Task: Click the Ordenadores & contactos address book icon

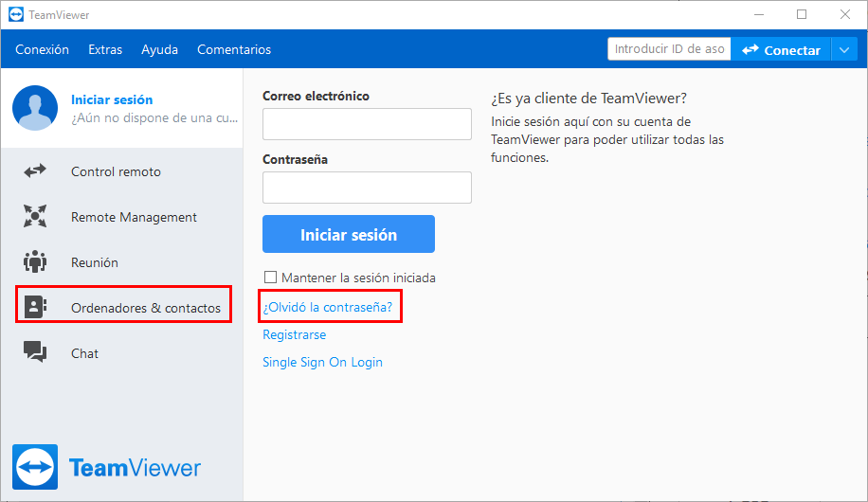Action: [x=35, y=307]
